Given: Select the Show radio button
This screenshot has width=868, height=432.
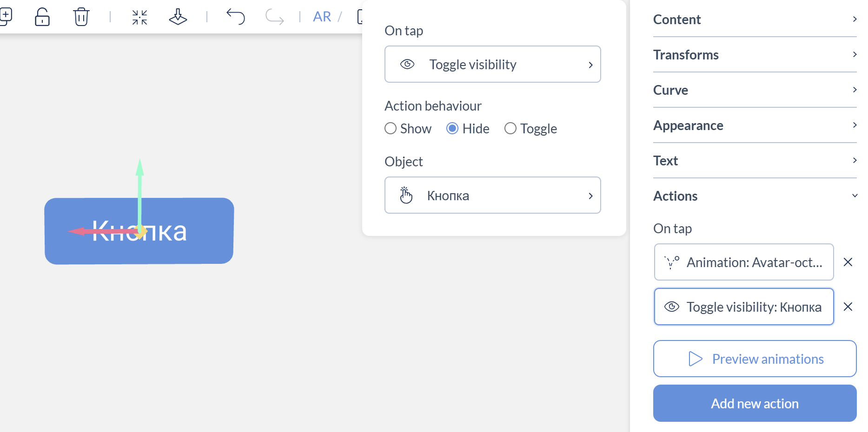Looking at the screenshot, I should (391, 128).
